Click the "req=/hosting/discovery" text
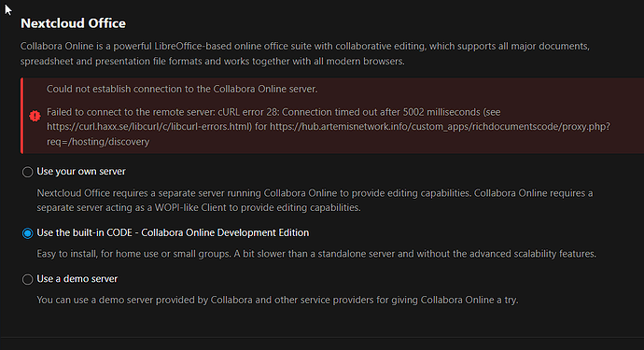644x350 pixels. 98,142
